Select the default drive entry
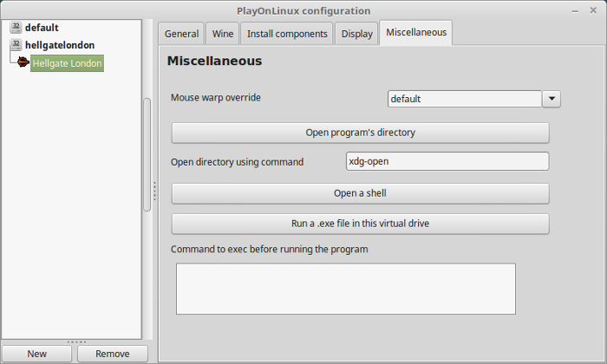This screenshot has width=607, height=364. (42, 28)
